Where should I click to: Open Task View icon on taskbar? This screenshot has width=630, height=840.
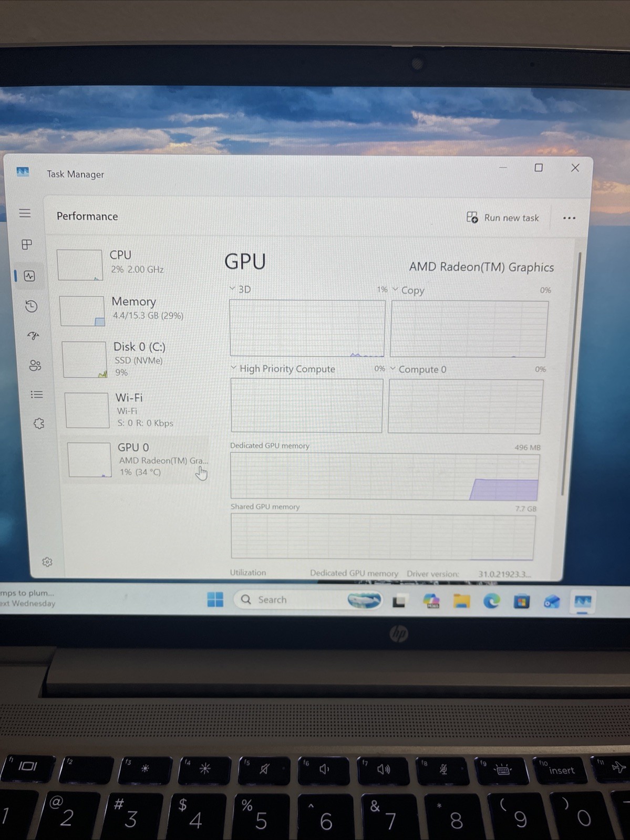399,601
